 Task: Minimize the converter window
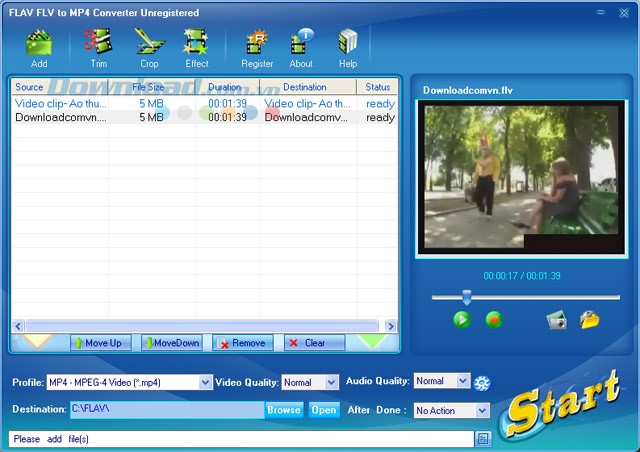pos(601,12)
